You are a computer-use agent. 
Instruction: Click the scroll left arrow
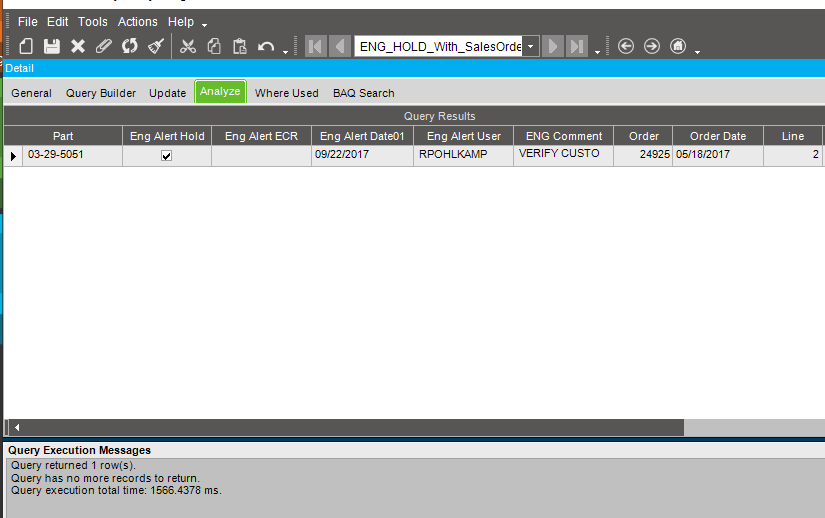tap(17, 428)
